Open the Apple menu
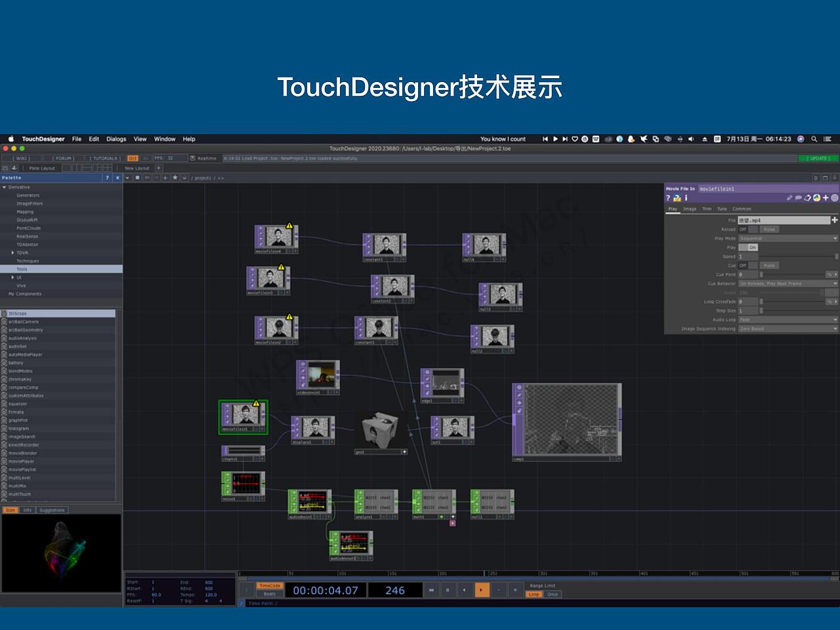Image resolution: width=840 pixels, height=630 pixels. 10,139
